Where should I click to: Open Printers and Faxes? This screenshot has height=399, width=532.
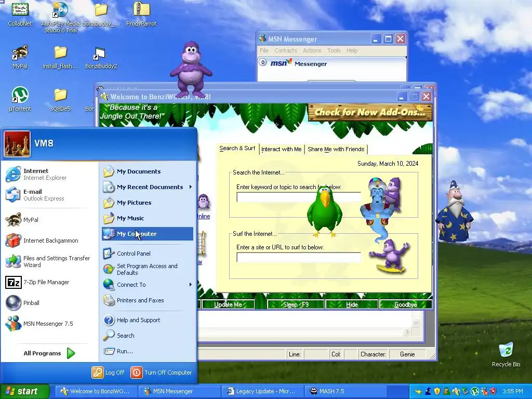[148, 300]
